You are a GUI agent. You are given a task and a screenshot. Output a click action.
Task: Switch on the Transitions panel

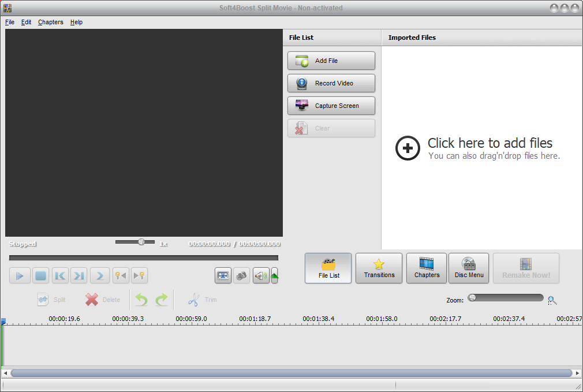[x=379, y=268]
